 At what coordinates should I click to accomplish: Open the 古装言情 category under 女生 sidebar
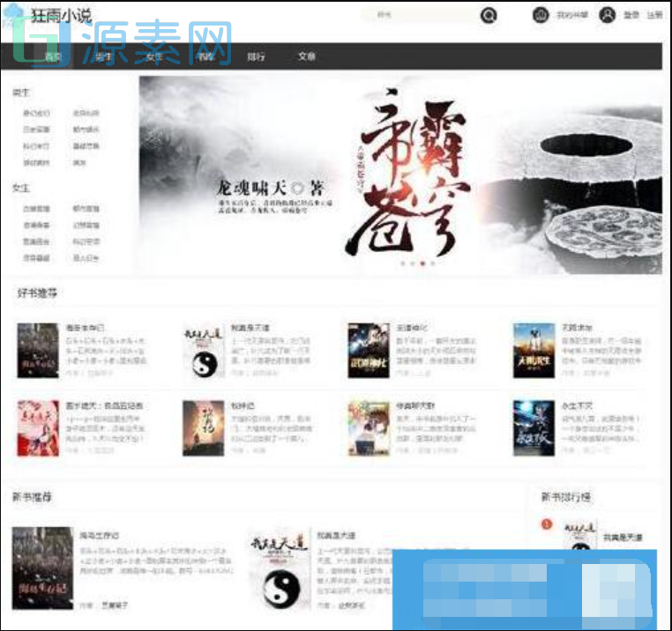(36, 209)
